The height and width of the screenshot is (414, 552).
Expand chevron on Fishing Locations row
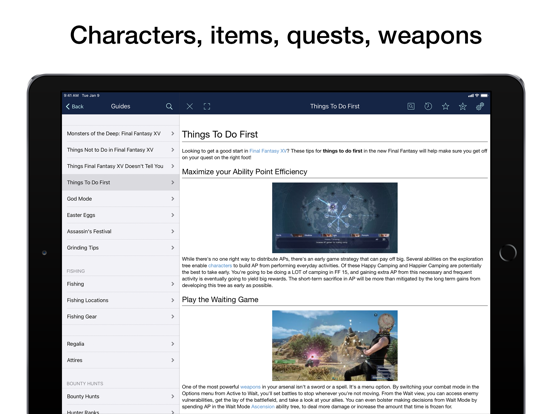point(172,300)
